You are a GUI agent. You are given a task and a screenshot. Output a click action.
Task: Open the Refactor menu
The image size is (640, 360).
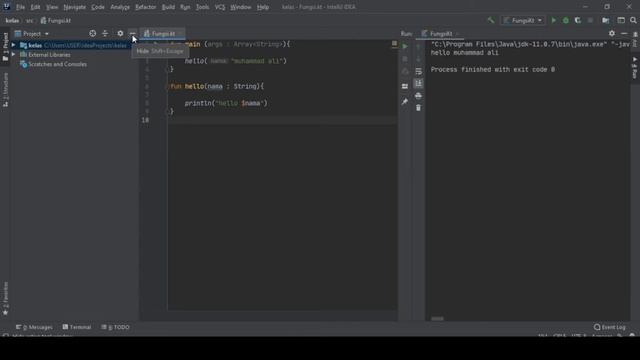[x=146, y=7]
